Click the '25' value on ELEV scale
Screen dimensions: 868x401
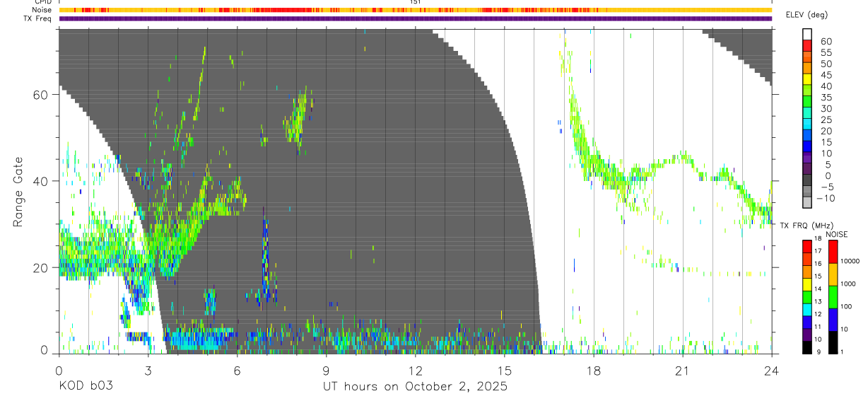826,120
